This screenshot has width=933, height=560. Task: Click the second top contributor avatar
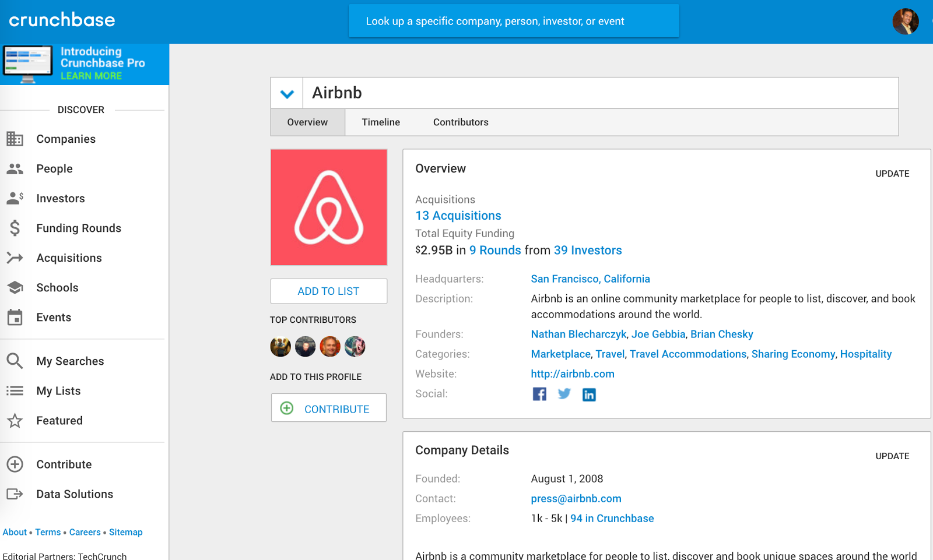pyautogui.click(x=305, y=346)
